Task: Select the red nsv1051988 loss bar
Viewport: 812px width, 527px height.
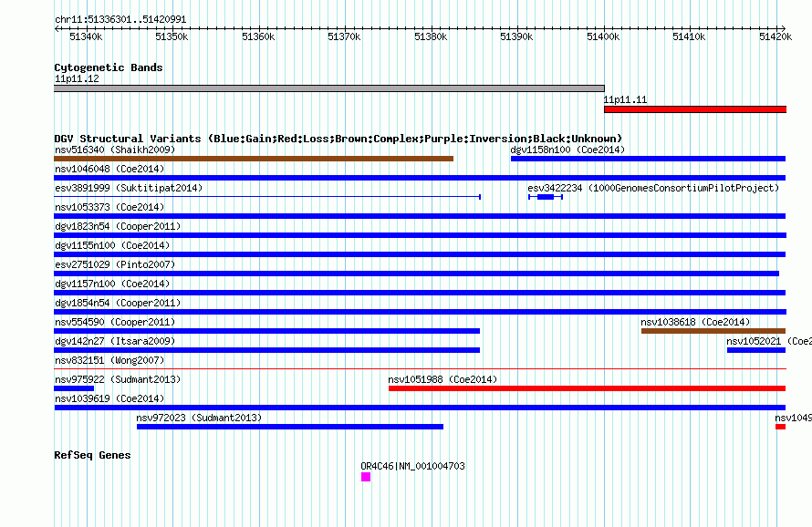Action: [588, 388]
